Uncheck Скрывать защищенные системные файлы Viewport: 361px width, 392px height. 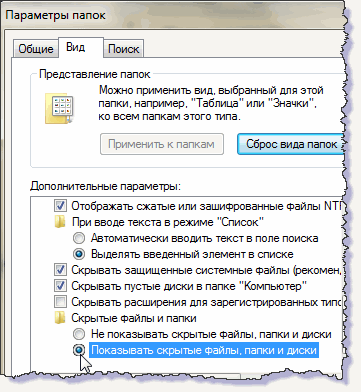pyautogui.click(x=60, y=270)
